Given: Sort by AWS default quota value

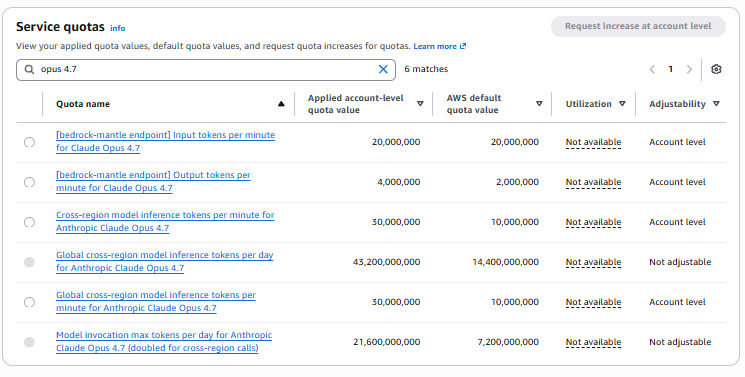Looking at the screenshot, I should (539, 104).
